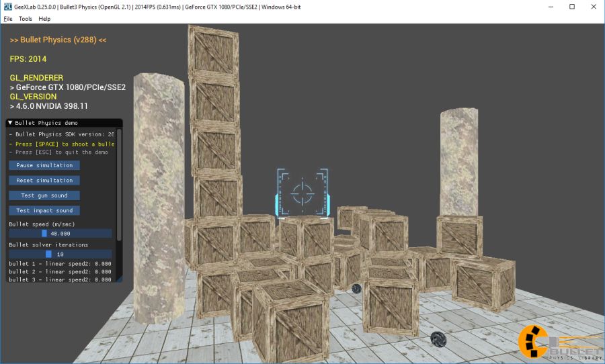Viewport: 605px width, 364px height.
Task: Click the '4.6.0 NVIDIA 398.11' version text
Action: 49,106
